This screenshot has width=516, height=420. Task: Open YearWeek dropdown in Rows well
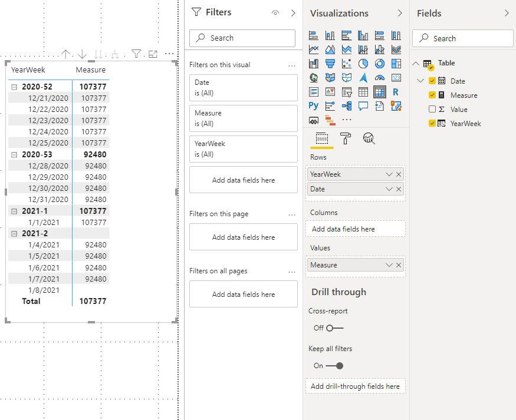coord(389,174)
